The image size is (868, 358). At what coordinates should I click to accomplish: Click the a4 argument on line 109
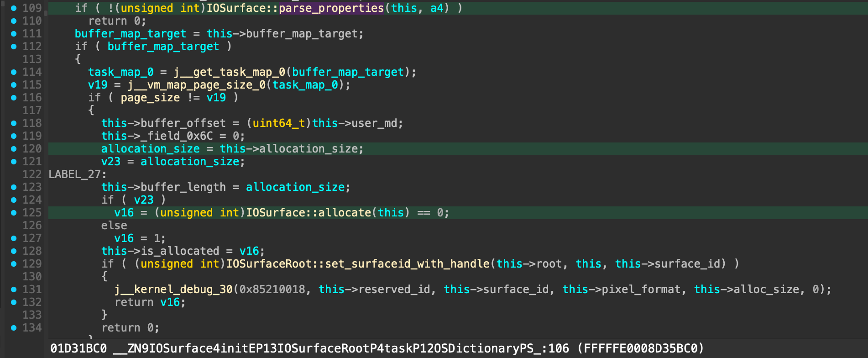pyautogui.click(x=437, y=8)
